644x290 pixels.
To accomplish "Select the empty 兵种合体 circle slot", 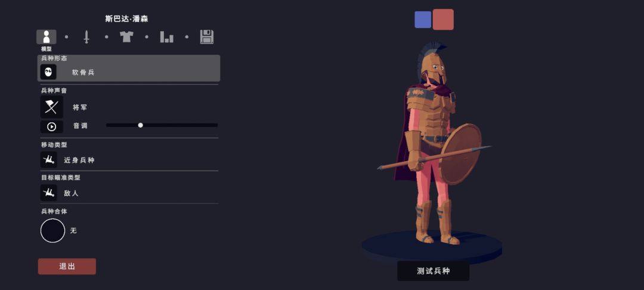I will [x=52, y=230].
